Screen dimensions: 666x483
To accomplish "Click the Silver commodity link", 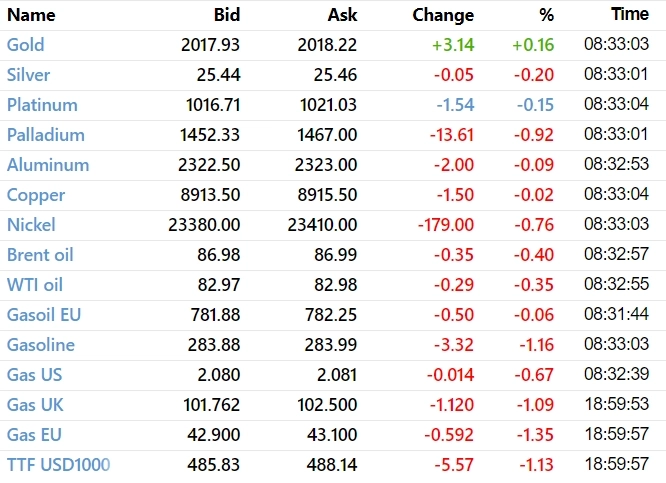I will [28, 75].
